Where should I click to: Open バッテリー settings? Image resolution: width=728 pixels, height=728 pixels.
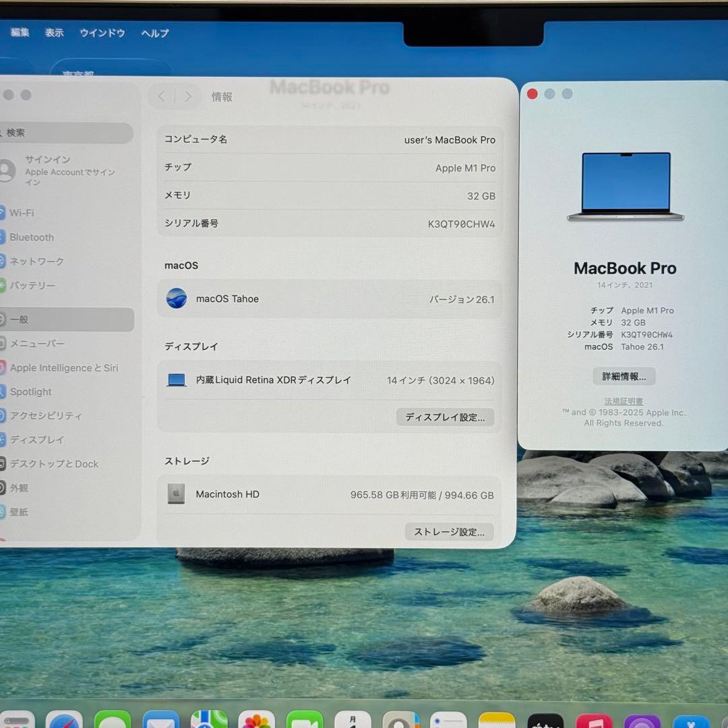[34, 286]
